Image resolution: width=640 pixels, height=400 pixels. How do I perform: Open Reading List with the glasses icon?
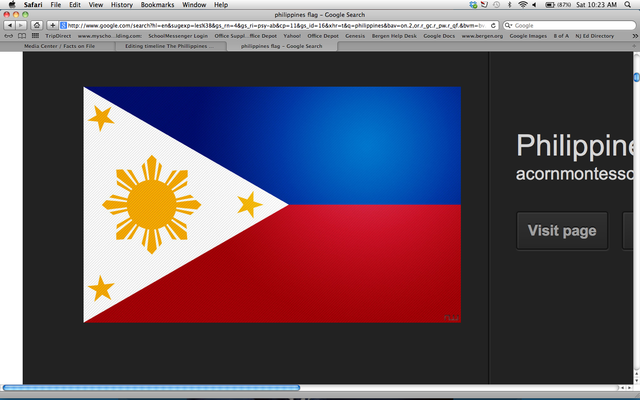[x=8, y=36]
